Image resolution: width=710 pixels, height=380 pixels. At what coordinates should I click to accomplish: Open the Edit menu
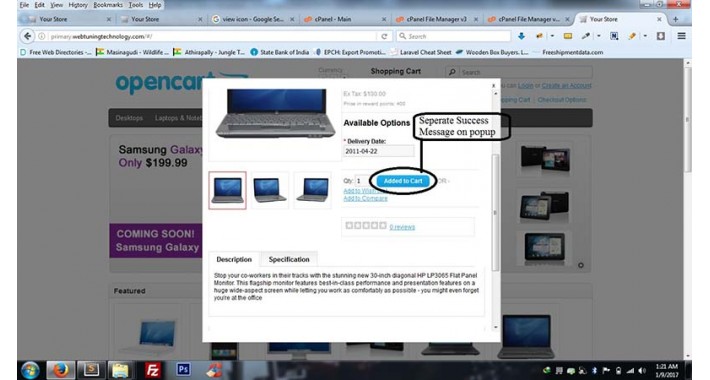click(x=40, y=5)
